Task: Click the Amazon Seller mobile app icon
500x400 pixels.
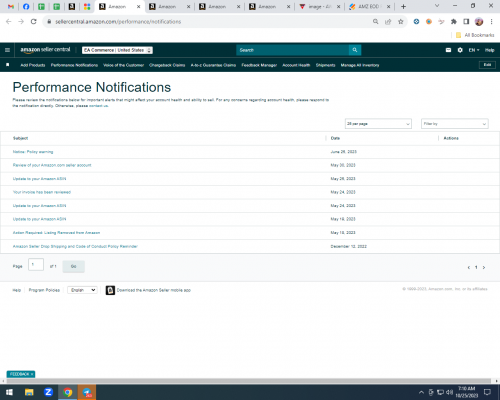Action: point(110,290)
